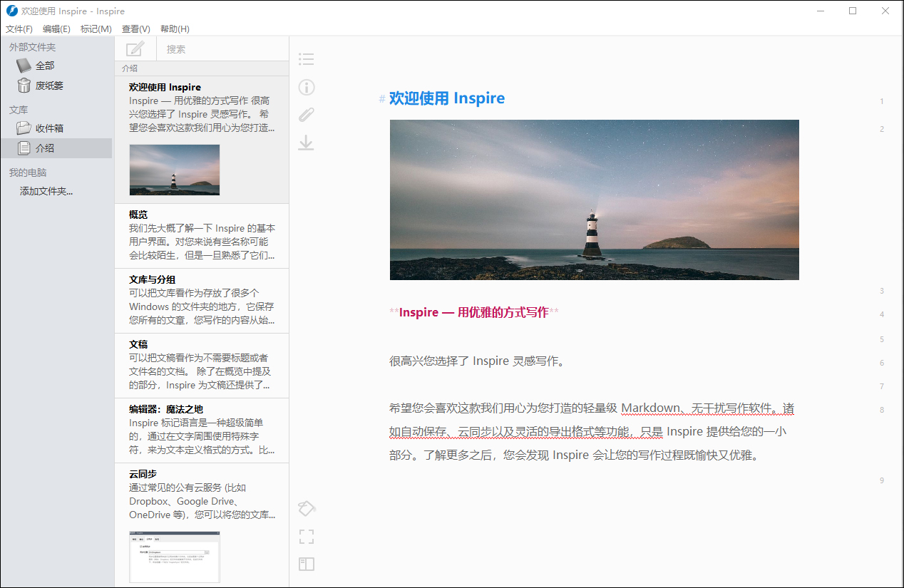The image size is (904, 588).
Task: Click the paragraph 很高兴您选择了 Inspire 灵感写作。
Action: [x=478, y=361]
